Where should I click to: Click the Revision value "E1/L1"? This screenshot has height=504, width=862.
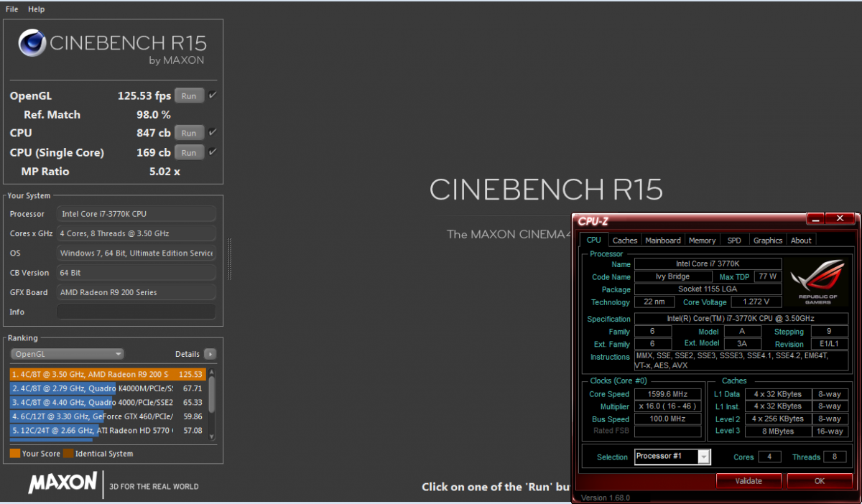tap(830, 344)
